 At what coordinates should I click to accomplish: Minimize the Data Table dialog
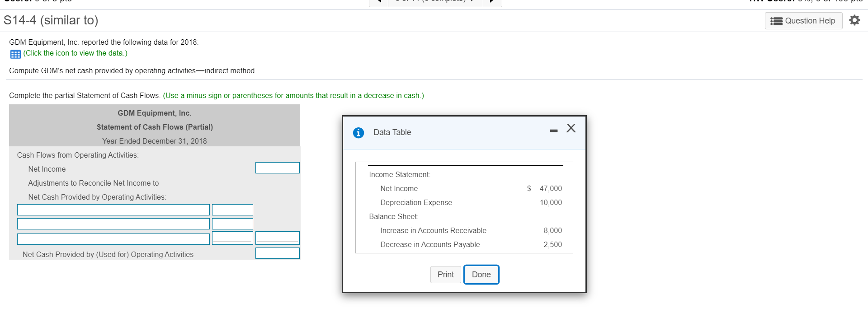[554, 131]
